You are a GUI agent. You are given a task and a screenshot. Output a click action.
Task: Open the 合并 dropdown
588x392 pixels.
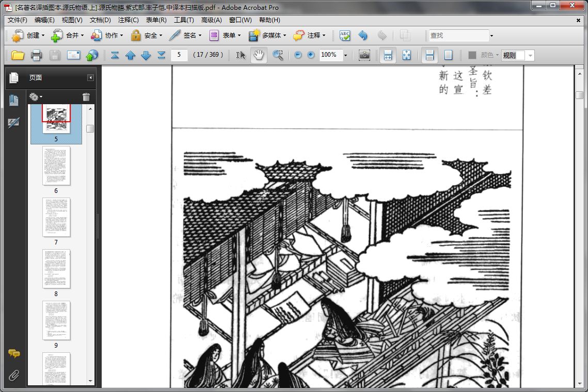68,36
